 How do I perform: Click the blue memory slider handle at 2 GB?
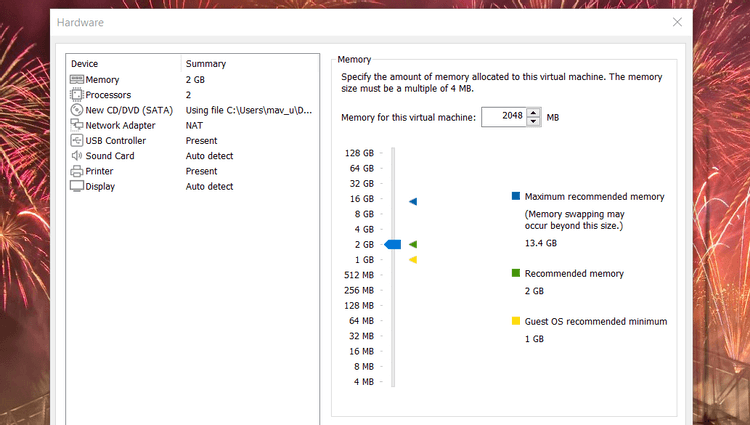click(393, 244)
